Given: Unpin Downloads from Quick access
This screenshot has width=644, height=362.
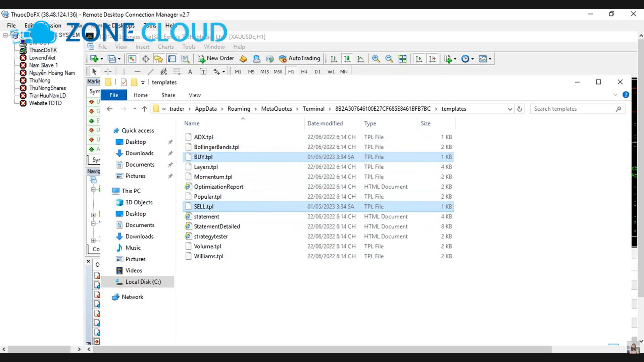Looking at the screenshot, I should click(x=170, y=153).
